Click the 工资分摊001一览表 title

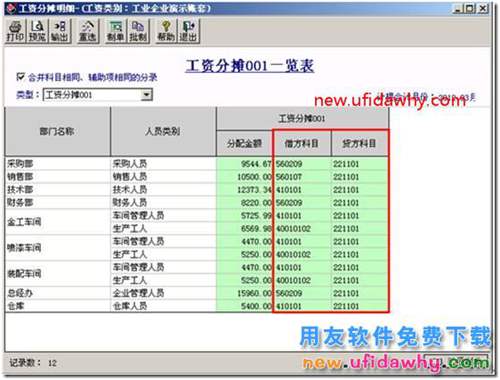(250, 66)
